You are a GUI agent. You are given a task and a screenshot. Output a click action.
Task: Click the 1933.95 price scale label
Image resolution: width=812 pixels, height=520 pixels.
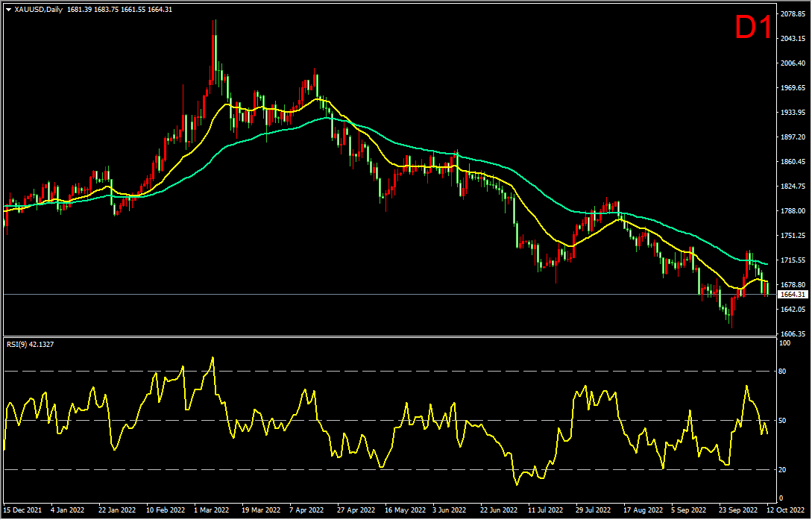[793, 113]
